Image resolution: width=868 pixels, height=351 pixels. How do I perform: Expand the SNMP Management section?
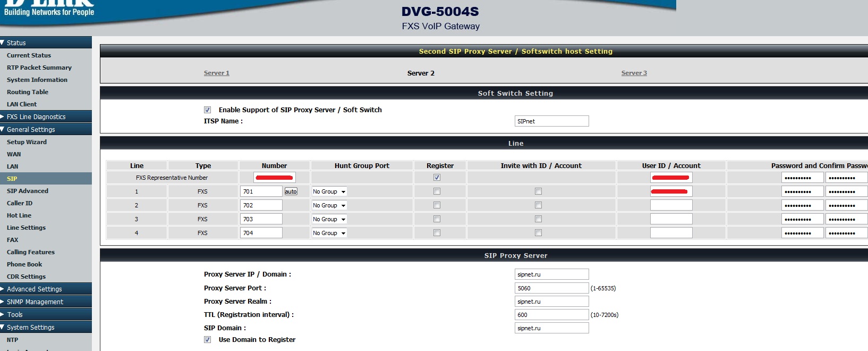(35, 302)
